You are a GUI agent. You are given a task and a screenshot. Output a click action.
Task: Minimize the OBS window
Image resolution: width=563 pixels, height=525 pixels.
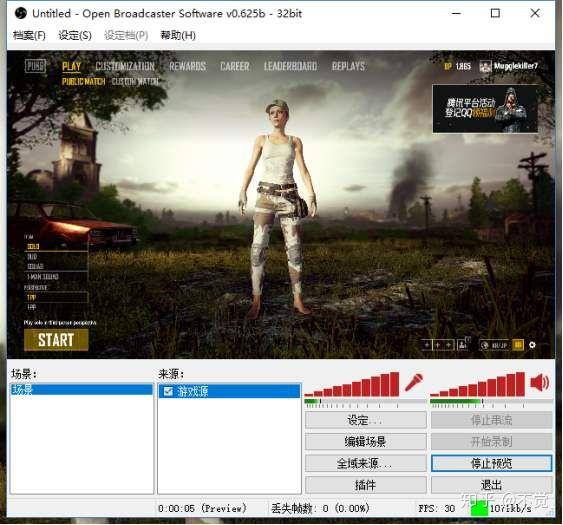click(456, 14)
